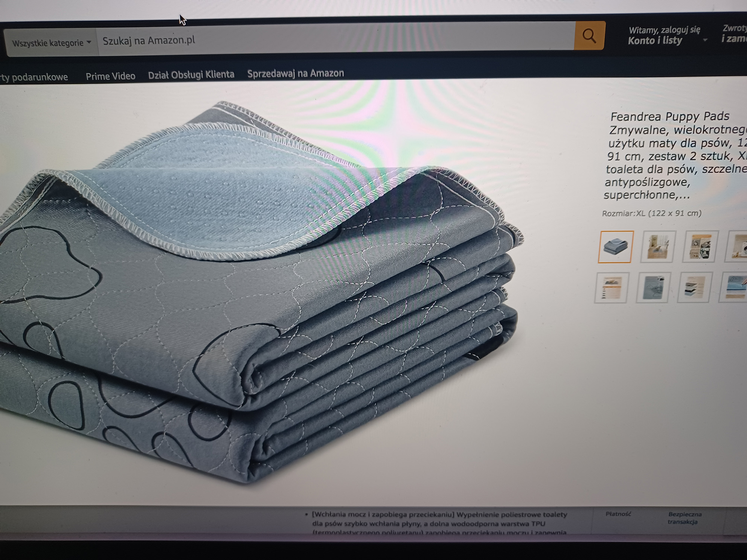Select the size list infographic thumbnail
The image size is (747, 560).
tap(611, 288)
